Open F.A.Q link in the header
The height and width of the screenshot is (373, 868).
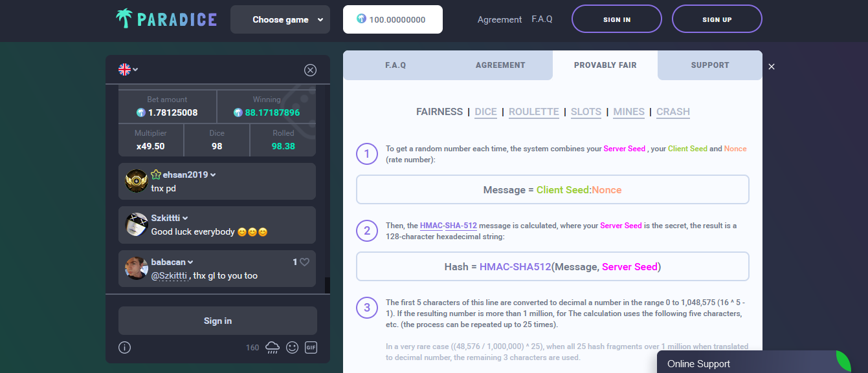[542, 19]
